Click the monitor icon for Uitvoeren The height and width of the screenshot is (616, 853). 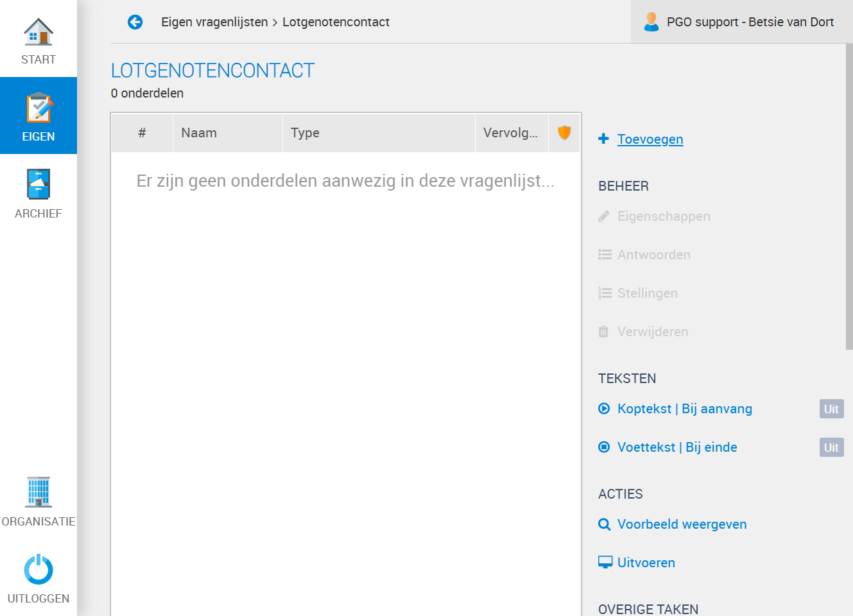tap(605, 563)
